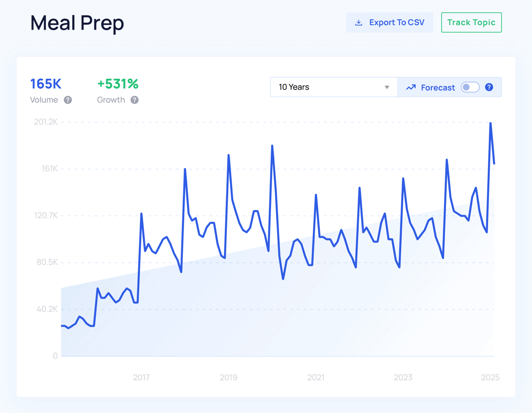Click the Track Topic button

coord(471,22)
